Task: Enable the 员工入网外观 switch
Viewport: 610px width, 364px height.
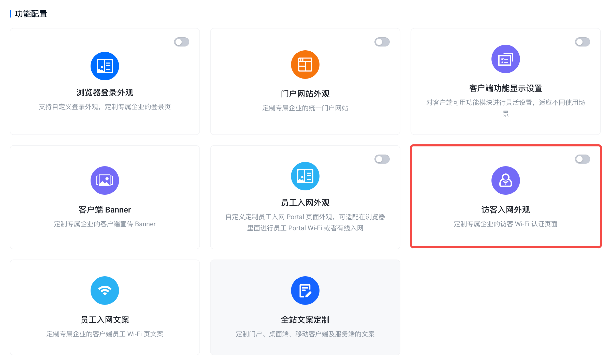Action: click(x=382, y=159)
